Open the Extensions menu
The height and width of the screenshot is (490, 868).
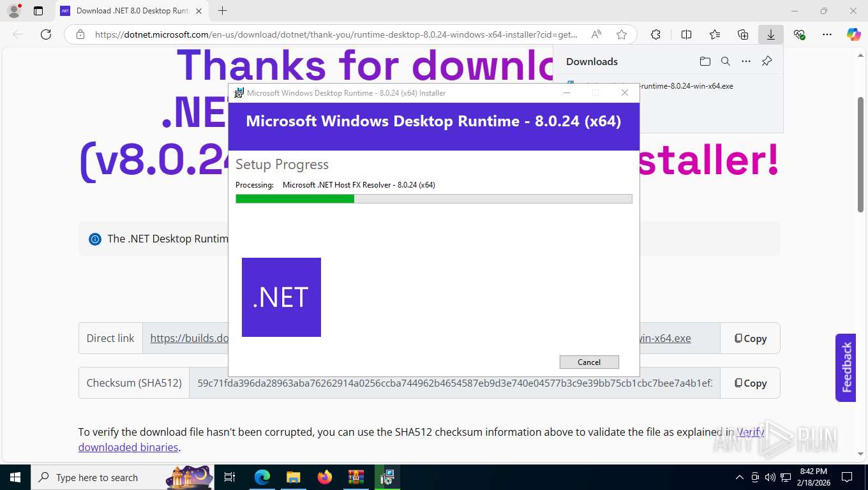[x=655, y=34]
